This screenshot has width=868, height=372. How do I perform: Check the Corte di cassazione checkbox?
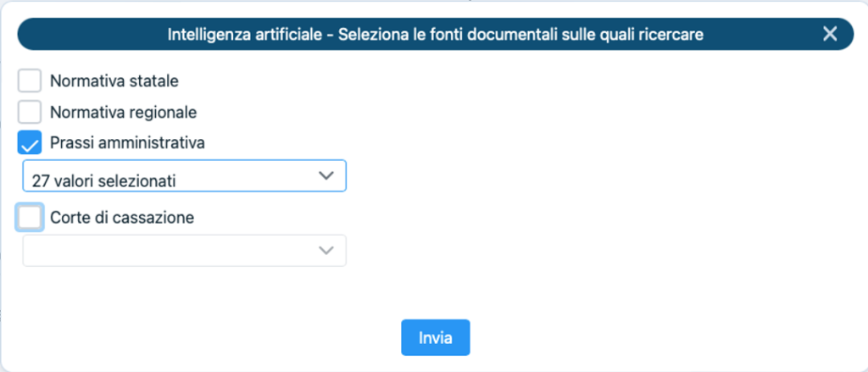[30, 217]
